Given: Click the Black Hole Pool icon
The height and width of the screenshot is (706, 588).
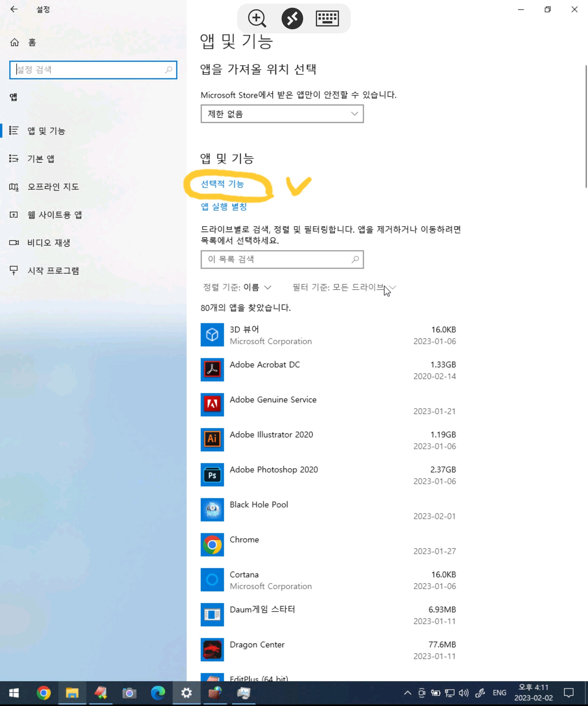Looking at the screenshot, I should (212, 510).
